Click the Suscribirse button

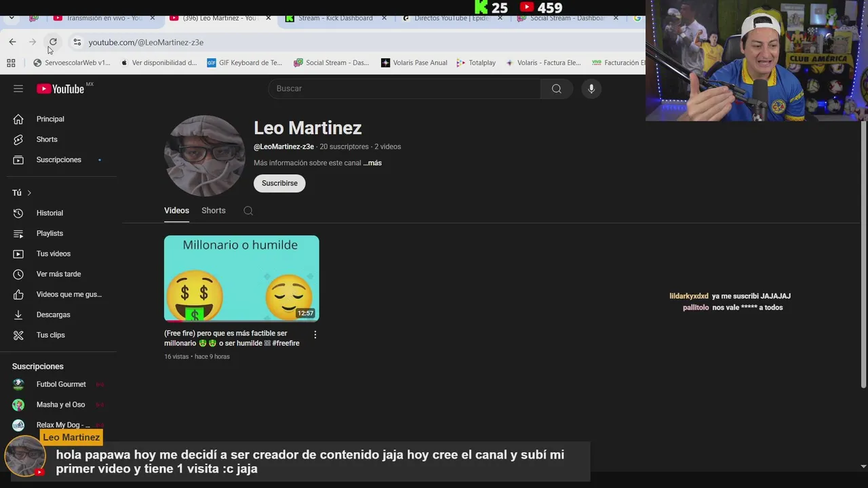(279, 184)
